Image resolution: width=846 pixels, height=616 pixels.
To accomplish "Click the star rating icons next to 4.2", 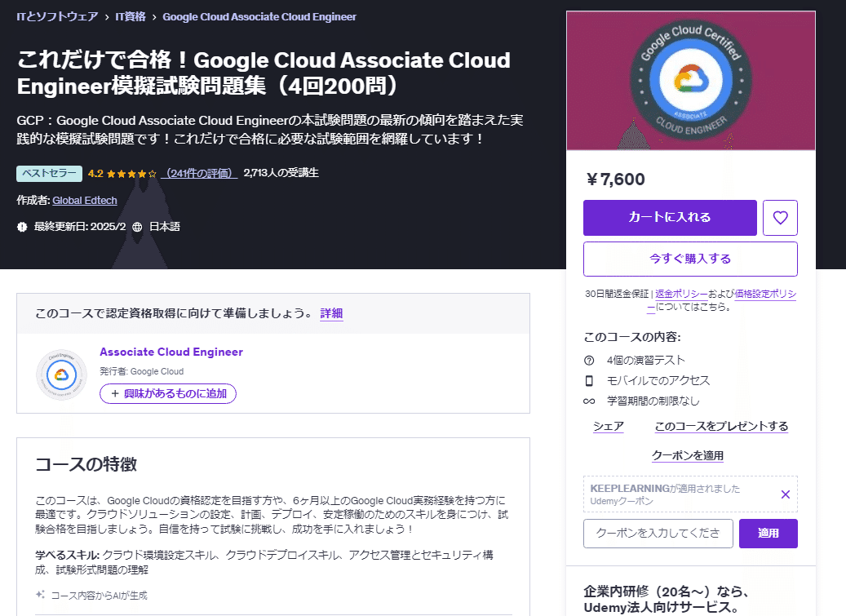I will click(131, 174).
